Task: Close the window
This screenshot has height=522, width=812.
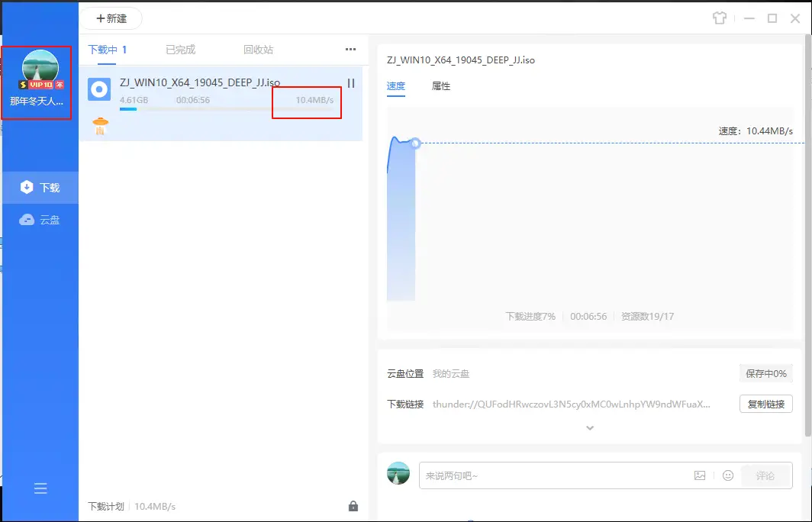Action: 795,18
